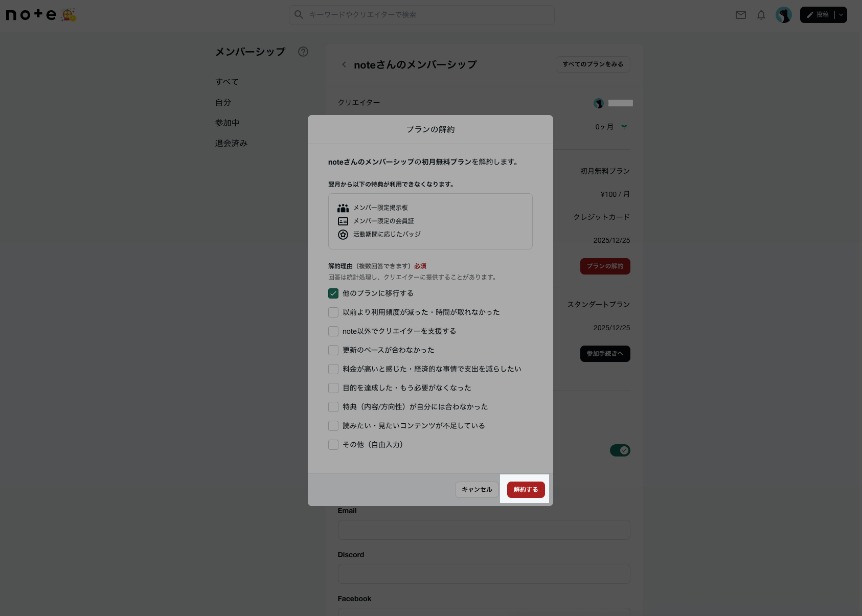
Task: Click the 初月無料プラン text on page
Action: pyautogui.click(x=605, y=171)
